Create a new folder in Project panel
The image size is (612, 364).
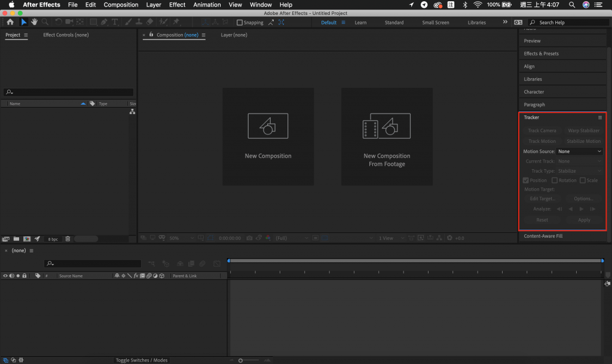click(16, 238)
